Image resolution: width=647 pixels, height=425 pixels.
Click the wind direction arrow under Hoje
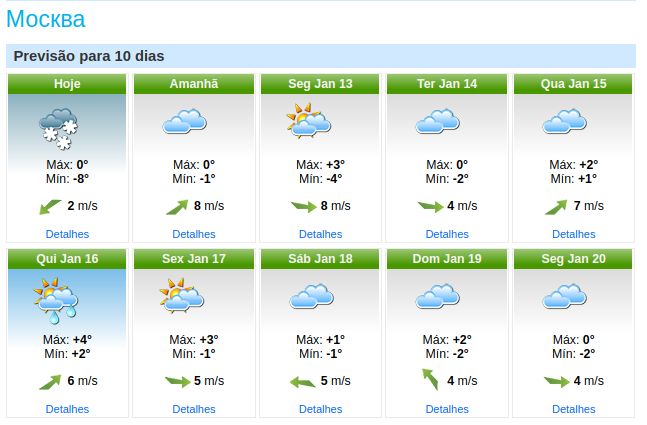point(50,207)
